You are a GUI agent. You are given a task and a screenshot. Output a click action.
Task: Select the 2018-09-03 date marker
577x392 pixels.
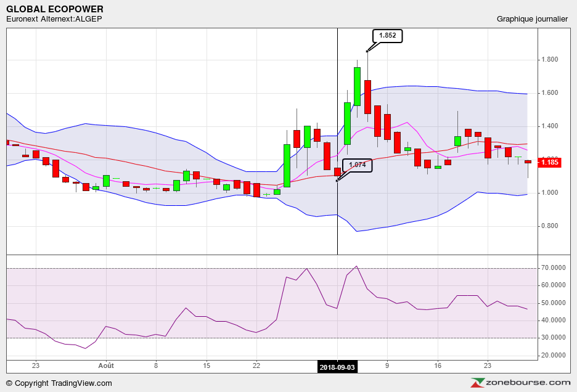tap(337, 367)
